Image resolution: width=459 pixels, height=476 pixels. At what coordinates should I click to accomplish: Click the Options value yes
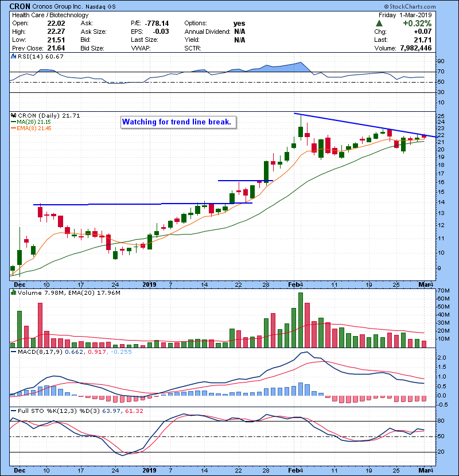pyautogui.click(x=239, y=24)
